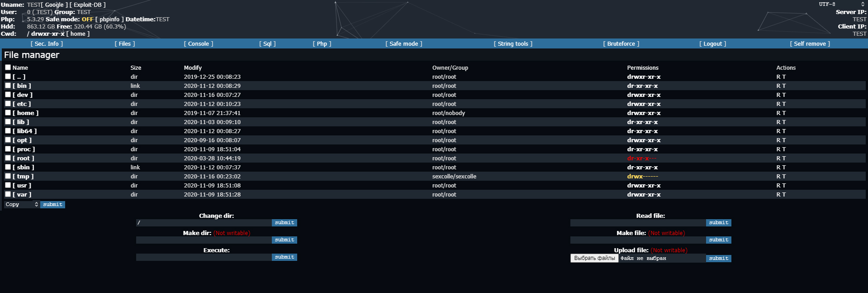
Task: Focus the Make file input field
Action: tap(638, 240)
